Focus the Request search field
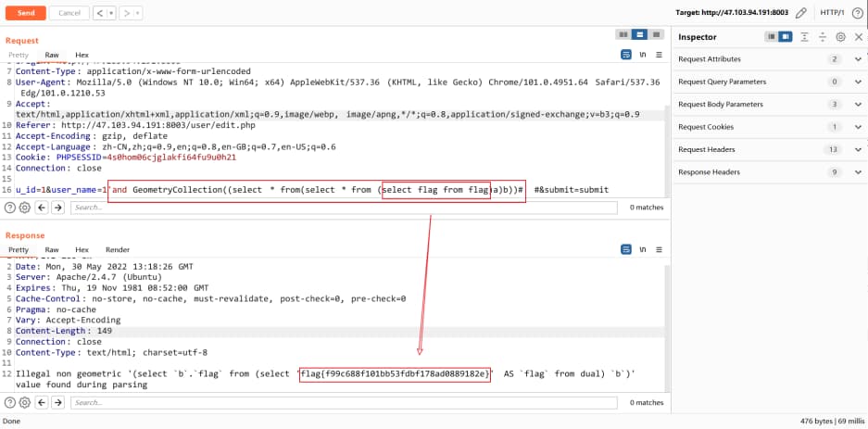The width and height of the screenshot is (868, 429). pos(344,208)
